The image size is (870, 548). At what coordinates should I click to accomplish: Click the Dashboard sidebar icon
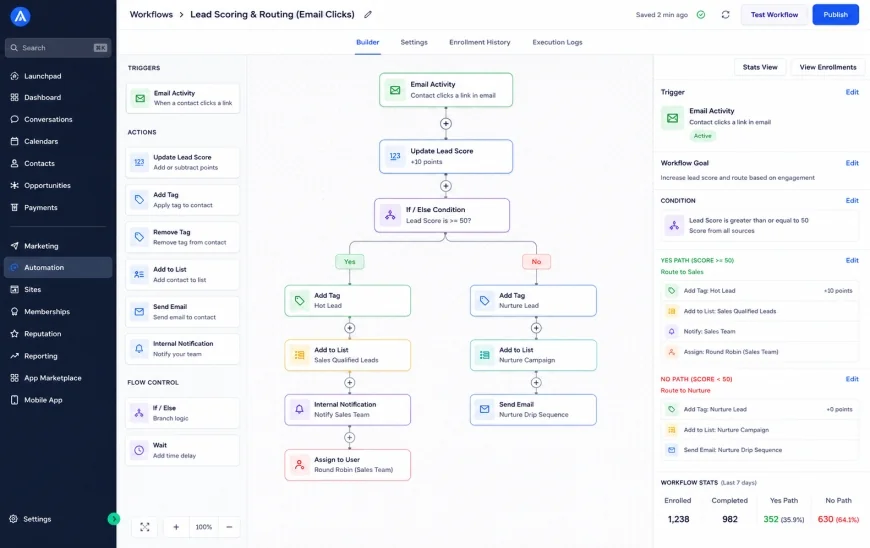[x=14, y=97]
